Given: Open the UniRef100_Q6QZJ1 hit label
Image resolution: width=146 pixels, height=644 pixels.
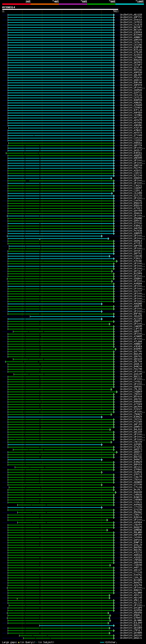Looking at the screenshot, I should [x=131, y=638].
